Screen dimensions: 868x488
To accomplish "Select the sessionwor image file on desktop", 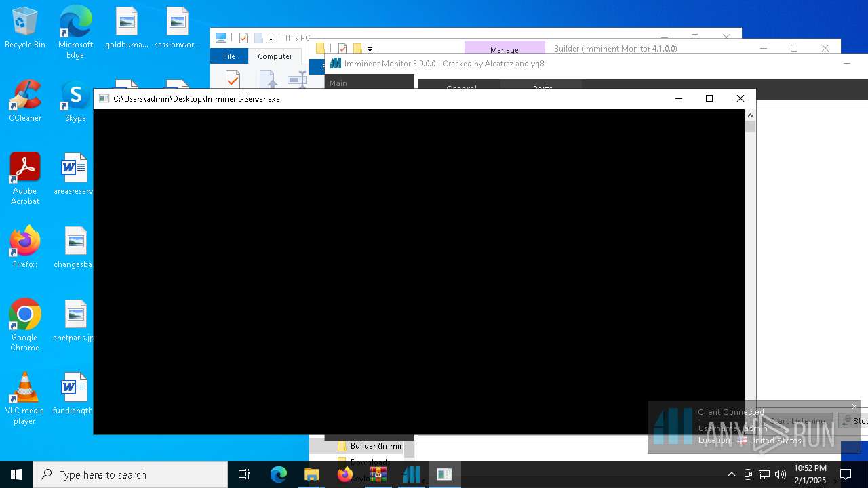I will [x=177, y=28].
